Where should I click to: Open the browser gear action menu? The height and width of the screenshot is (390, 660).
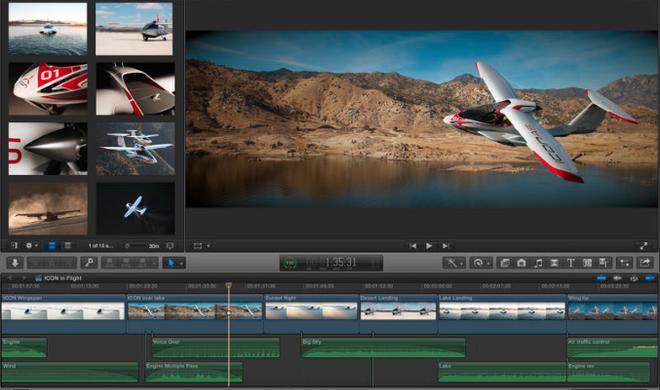(32, 245)
